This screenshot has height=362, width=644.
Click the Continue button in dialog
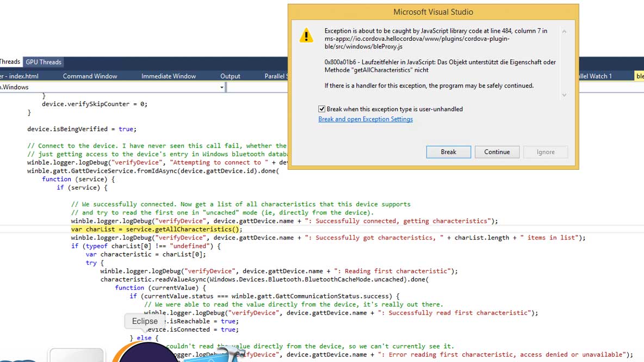(497, 152)
